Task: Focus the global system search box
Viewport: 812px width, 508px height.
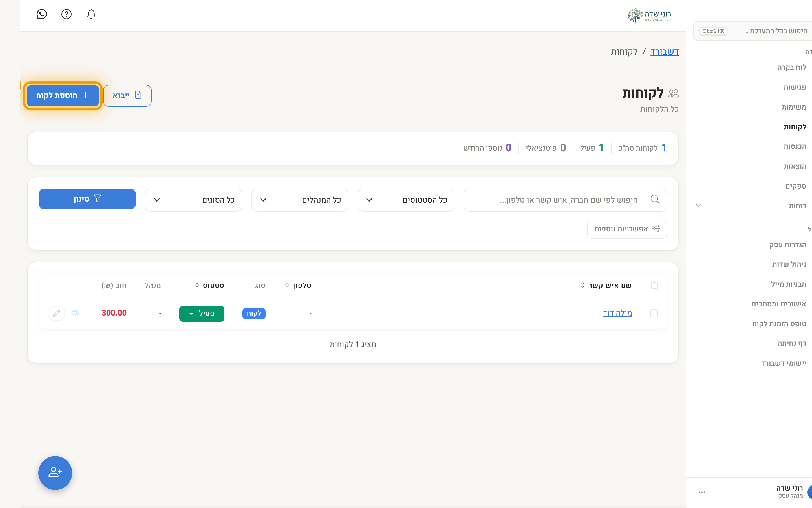Action: pyautogui.click(x=753, y=31)
